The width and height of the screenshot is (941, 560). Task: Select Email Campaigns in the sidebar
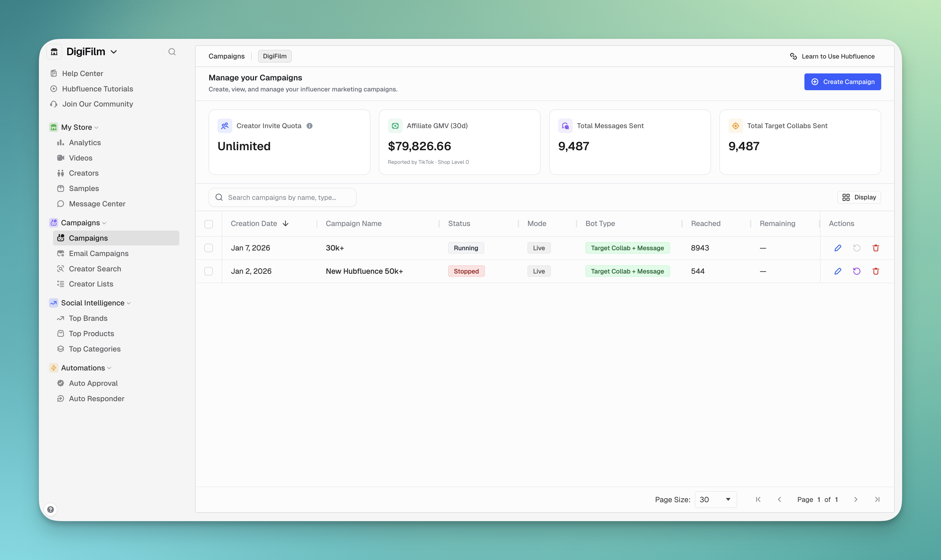click(98, 253)
